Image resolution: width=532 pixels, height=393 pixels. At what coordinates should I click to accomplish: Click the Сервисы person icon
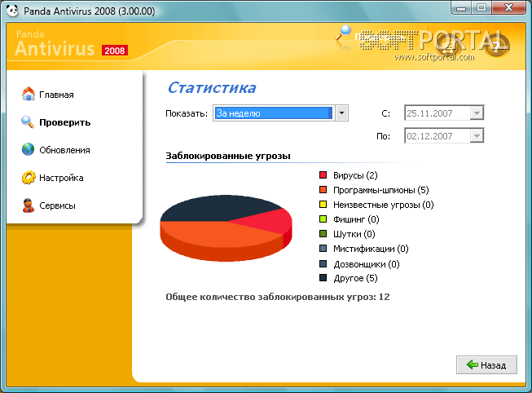[x=29, y=205]
